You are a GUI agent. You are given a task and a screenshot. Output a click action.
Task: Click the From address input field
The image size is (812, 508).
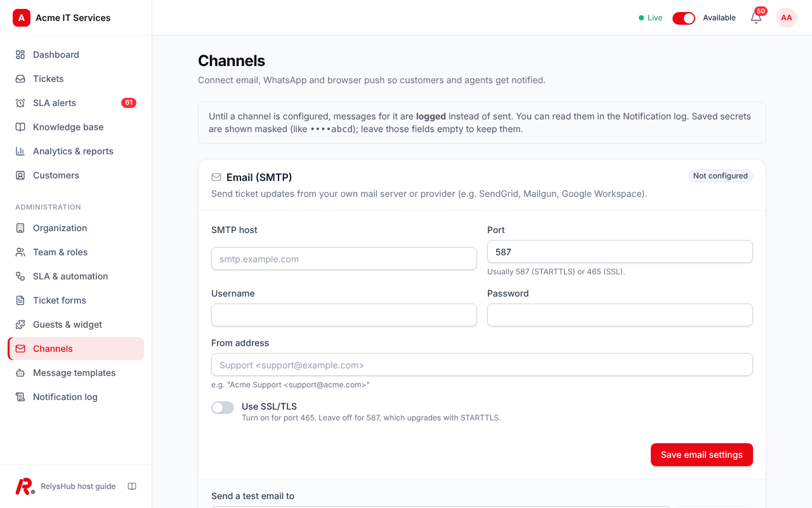pos(482,365)
